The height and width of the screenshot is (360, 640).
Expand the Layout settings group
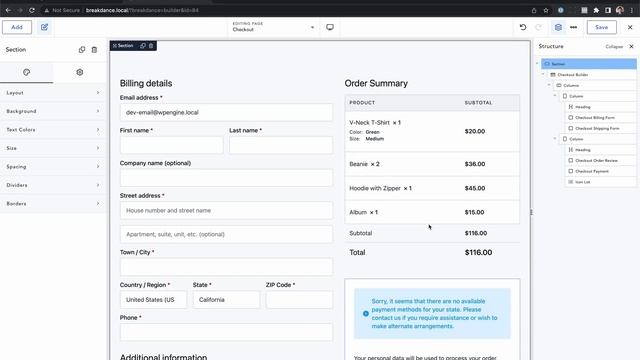tap(53, 93)
